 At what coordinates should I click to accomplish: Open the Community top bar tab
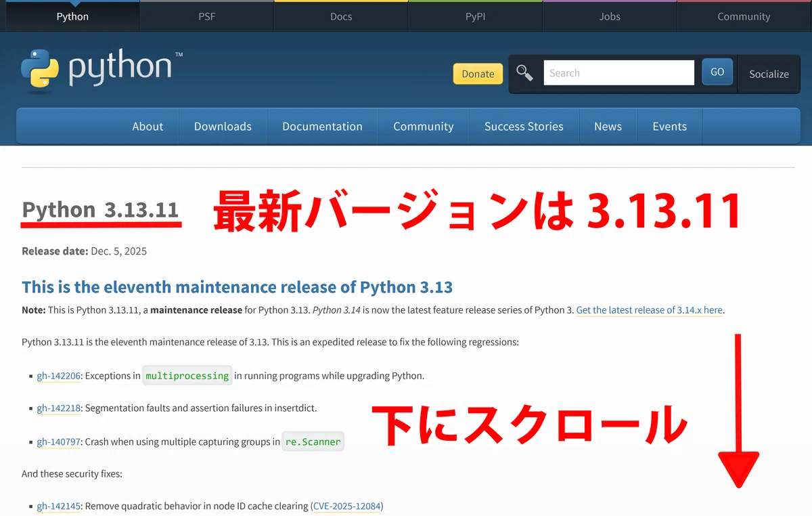click(744, 16)
